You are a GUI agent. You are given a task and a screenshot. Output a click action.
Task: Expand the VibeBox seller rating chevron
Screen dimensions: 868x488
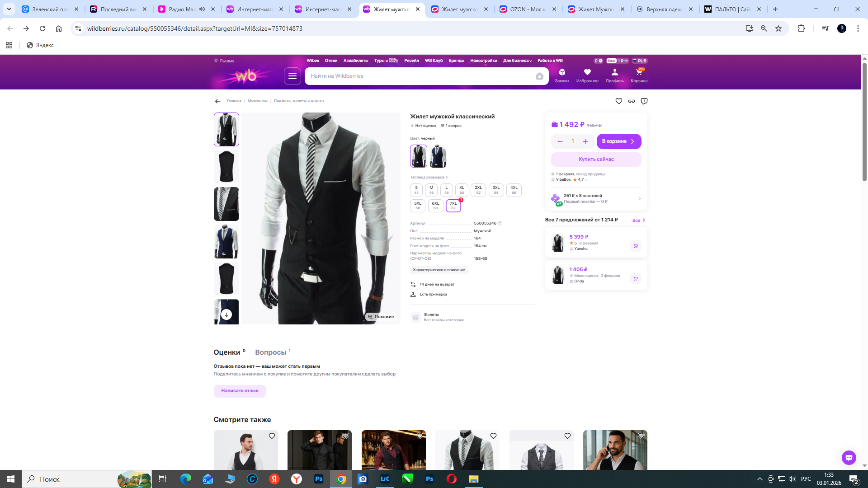pyautogui.click(x=586, y=180)
